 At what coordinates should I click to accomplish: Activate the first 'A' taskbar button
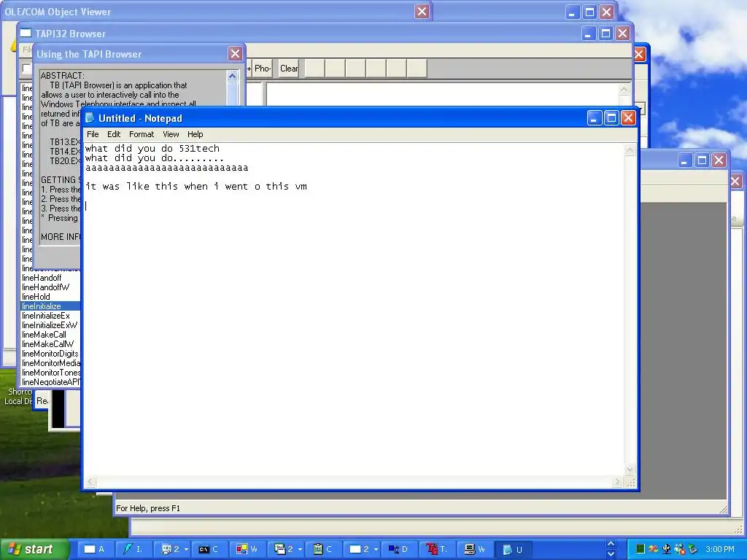click(x=94, y=549)
